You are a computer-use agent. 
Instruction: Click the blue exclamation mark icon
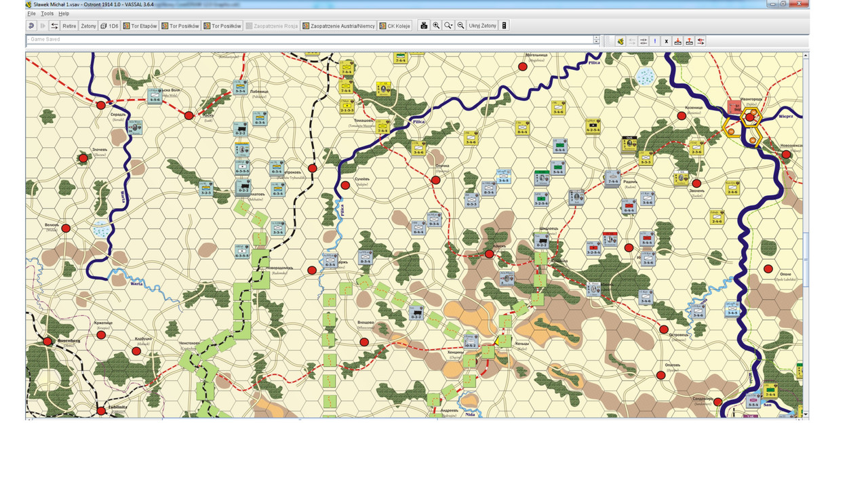(x=655, y=41)
